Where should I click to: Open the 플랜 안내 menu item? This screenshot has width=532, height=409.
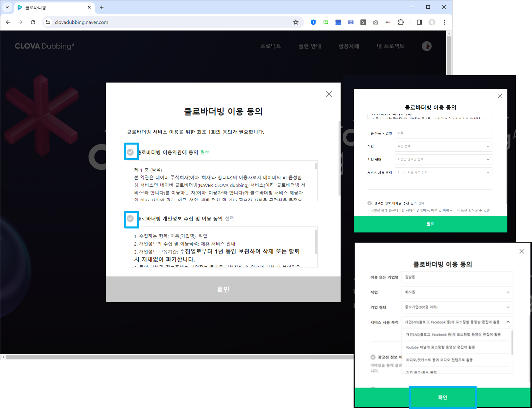pyautogui.click(x=310, y=46)
